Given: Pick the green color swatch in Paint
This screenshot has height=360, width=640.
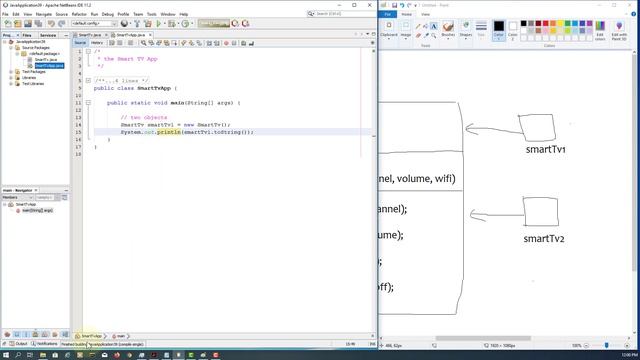Looking at the screenshot, I should 567,24.
